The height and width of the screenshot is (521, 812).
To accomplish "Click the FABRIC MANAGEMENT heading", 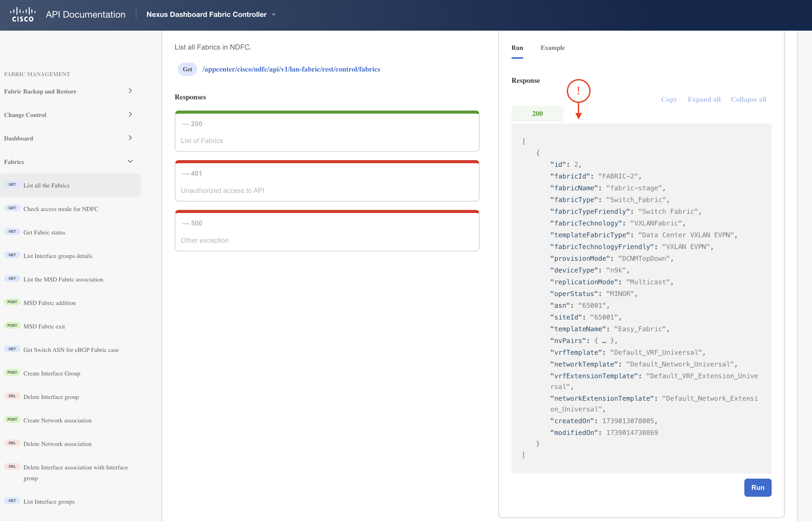I will point(37,74).
